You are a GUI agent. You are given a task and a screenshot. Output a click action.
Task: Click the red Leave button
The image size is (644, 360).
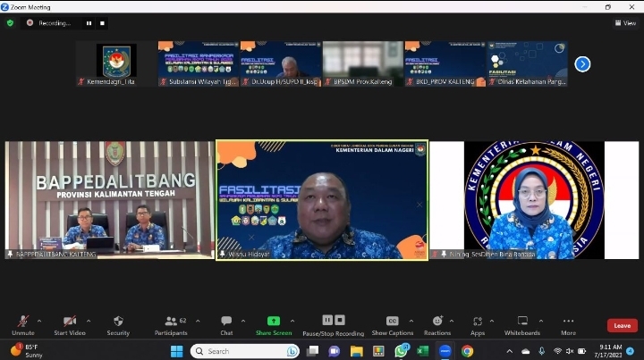tap(622, 325)
